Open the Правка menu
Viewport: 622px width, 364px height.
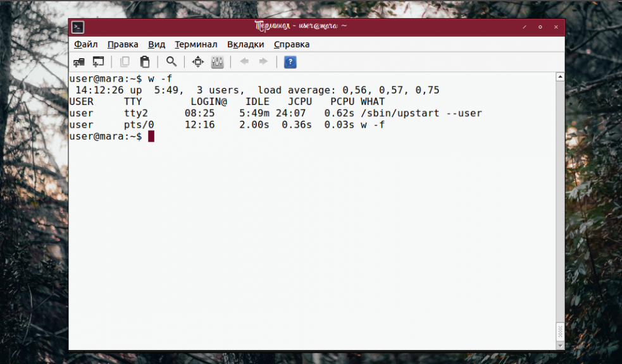coord(123,44)
